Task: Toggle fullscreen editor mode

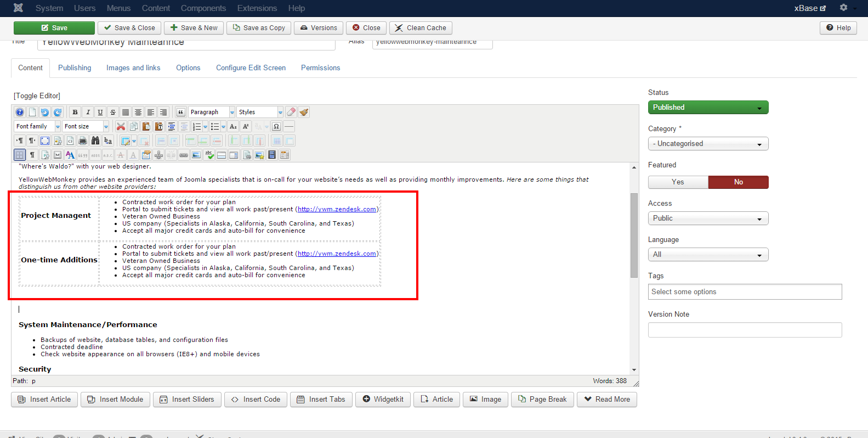Action: click(45, 141)
